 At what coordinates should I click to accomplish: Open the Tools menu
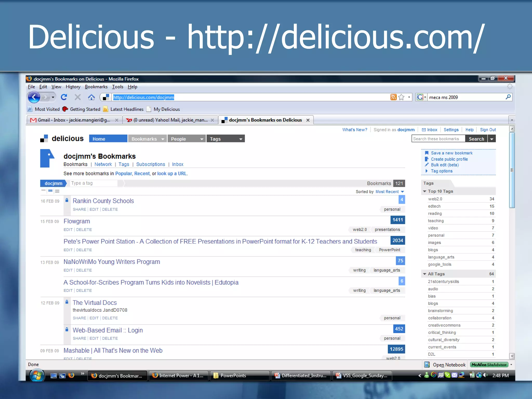pyautogui.click(x=117, y=87)
